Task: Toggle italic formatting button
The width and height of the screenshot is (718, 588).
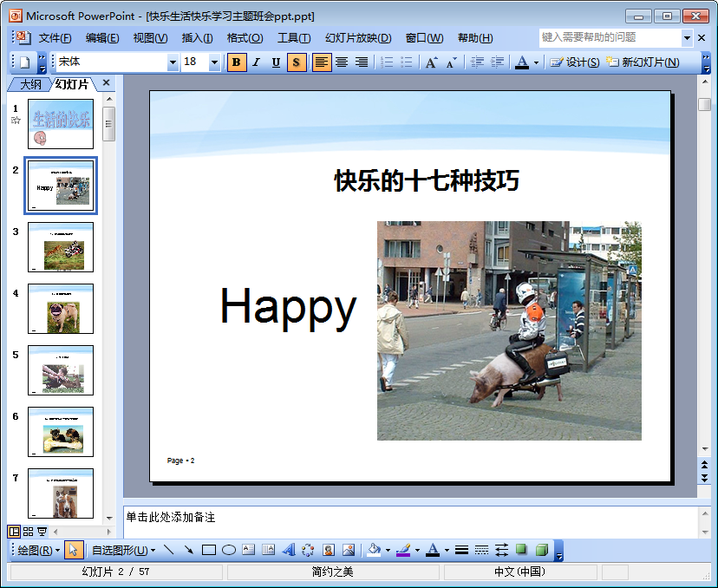Action: point(256,62)
